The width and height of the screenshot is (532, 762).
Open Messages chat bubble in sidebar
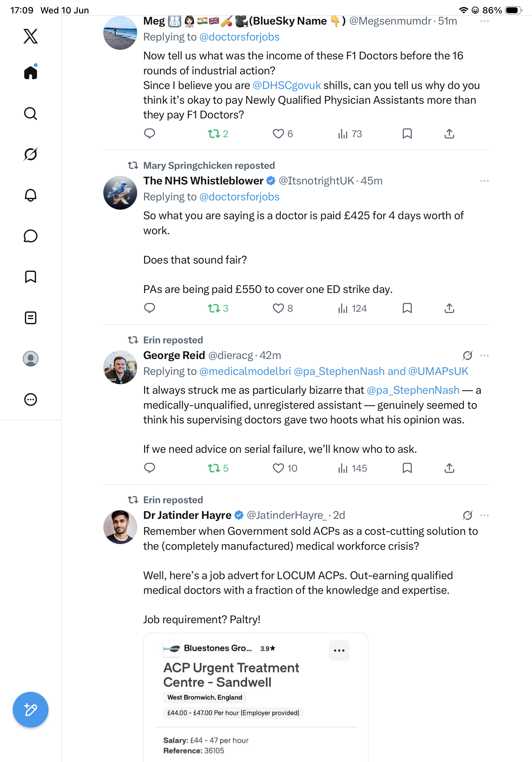point(31,236)
